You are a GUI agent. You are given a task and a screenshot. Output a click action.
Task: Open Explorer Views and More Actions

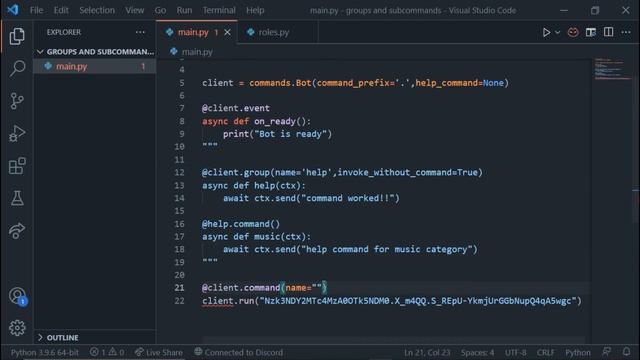coord(140,32)
